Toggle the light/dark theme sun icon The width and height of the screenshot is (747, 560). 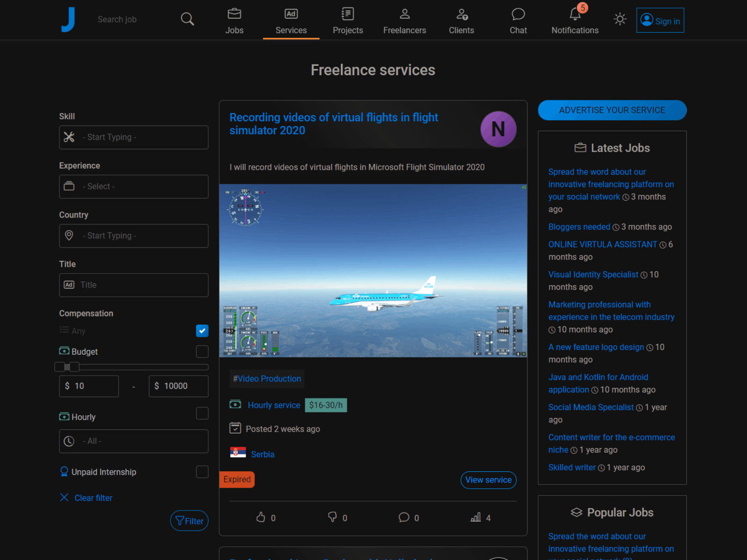[620, 19]
